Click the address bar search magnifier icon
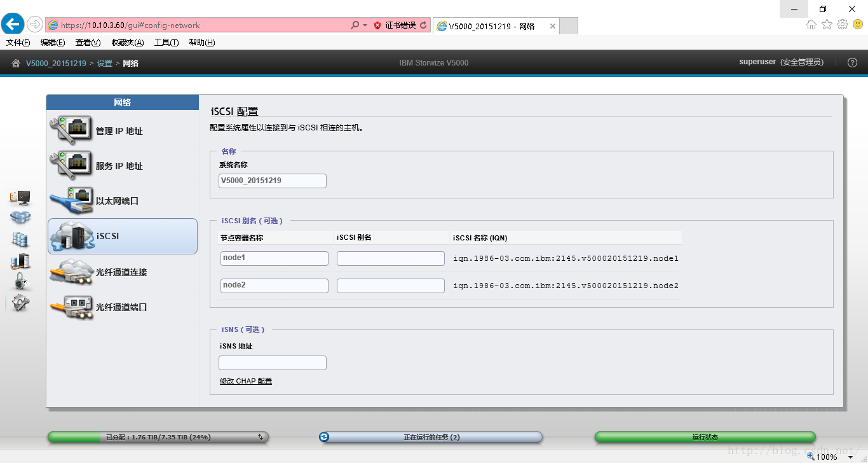 355,25
